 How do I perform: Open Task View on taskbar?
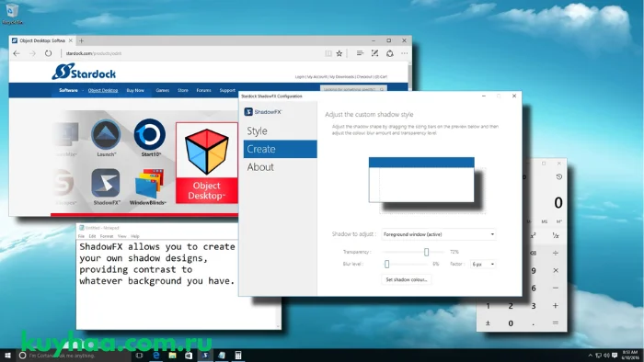(139, 356)
